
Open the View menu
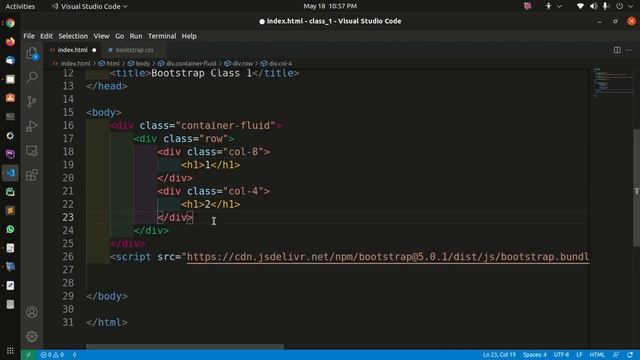[101, 36]
